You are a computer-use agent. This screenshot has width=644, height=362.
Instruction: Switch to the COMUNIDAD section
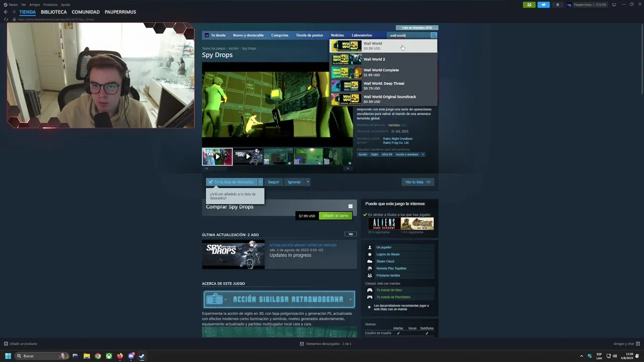pyautogui.click(x=86, y=12)
